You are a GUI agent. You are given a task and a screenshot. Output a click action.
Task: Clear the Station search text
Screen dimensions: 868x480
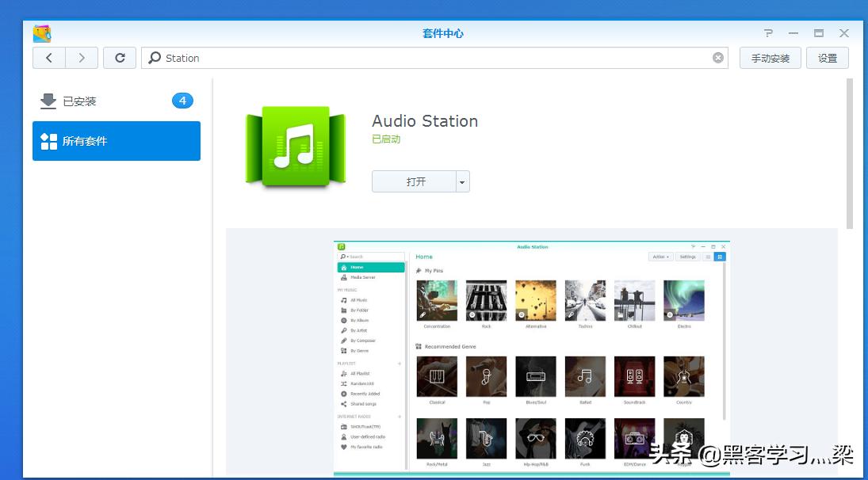[x=718, y=58]
